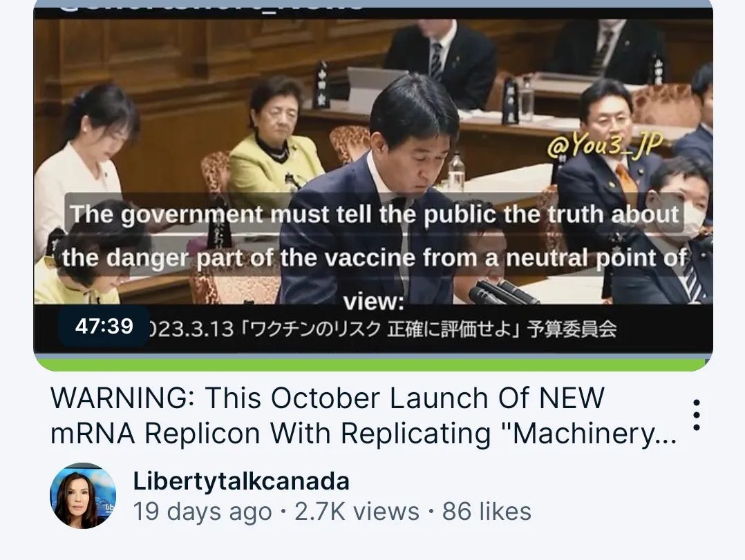Click the @You3_JP watermark in thumbnail
Image resolution: width=745 pixels, height=560 pixels.
[x=604, y=144]
